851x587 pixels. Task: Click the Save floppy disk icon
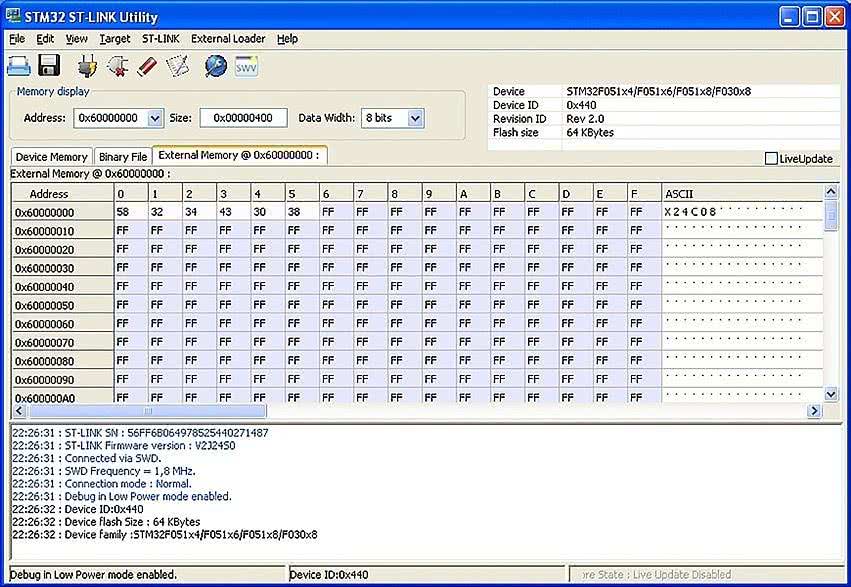point(49,66)
